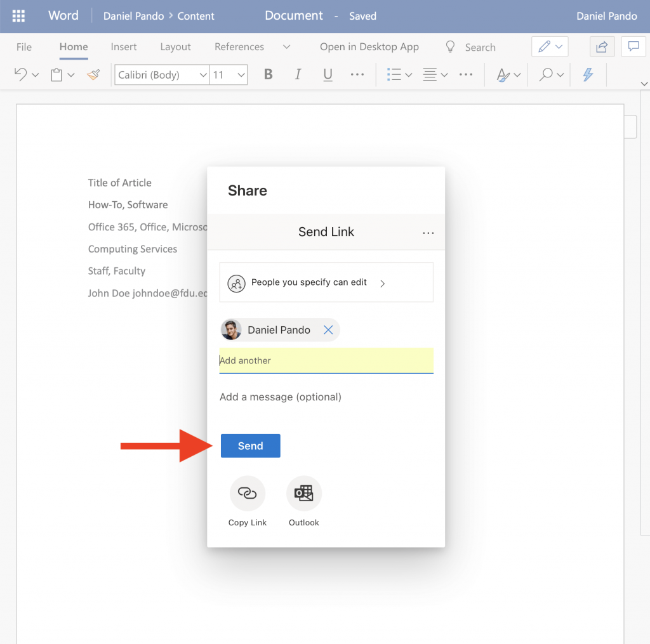Show more ribbon tabs chevron
650x644 pixels.
[286, 47]
